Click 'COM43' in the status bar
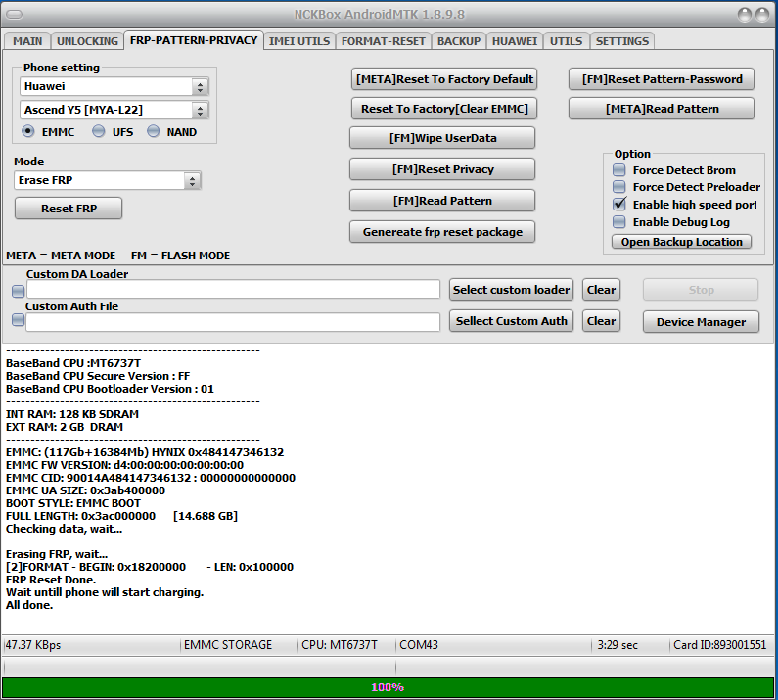 coord(419,645)
